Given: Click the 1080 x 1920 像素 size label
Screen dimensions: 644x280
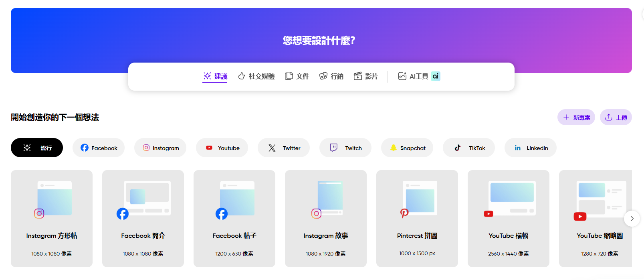Looking at the screenshot, I should (326, 254).
